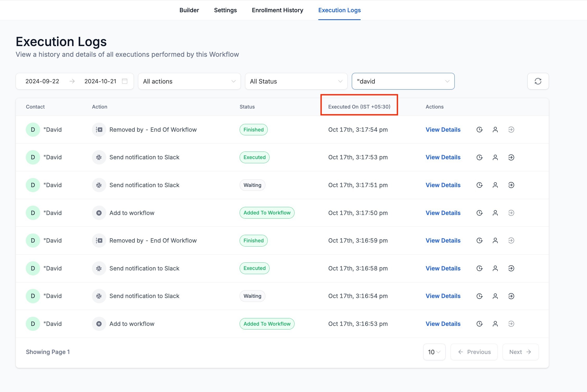Image resolution: width=587 pixels, height=392 pixels.
Task: Click the Next page button
Action: (x=520, y=352)
